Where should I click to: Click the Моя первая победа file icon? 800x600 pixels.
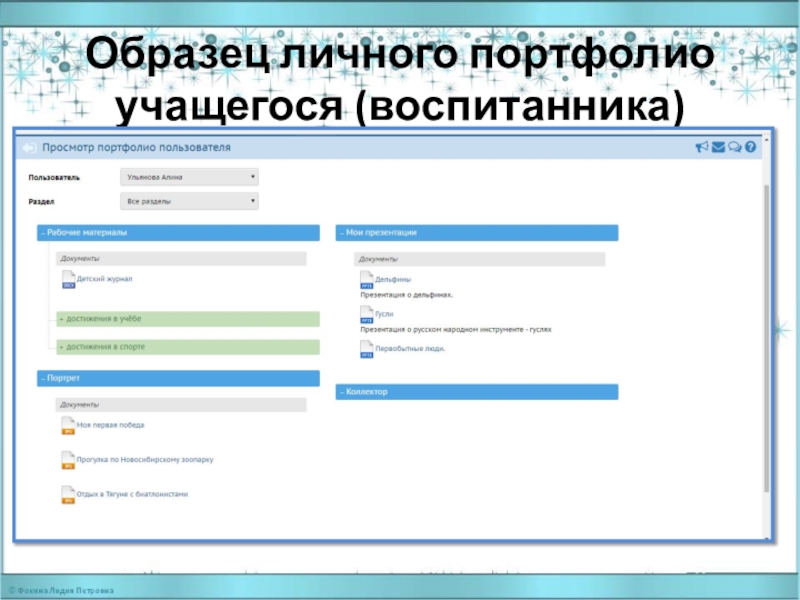(68, 427)
